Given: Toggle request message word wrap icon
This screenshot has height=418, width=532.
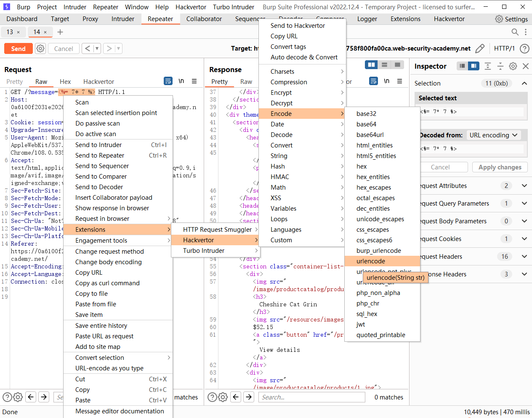Looking at the screenshot, I should [168, 81].
